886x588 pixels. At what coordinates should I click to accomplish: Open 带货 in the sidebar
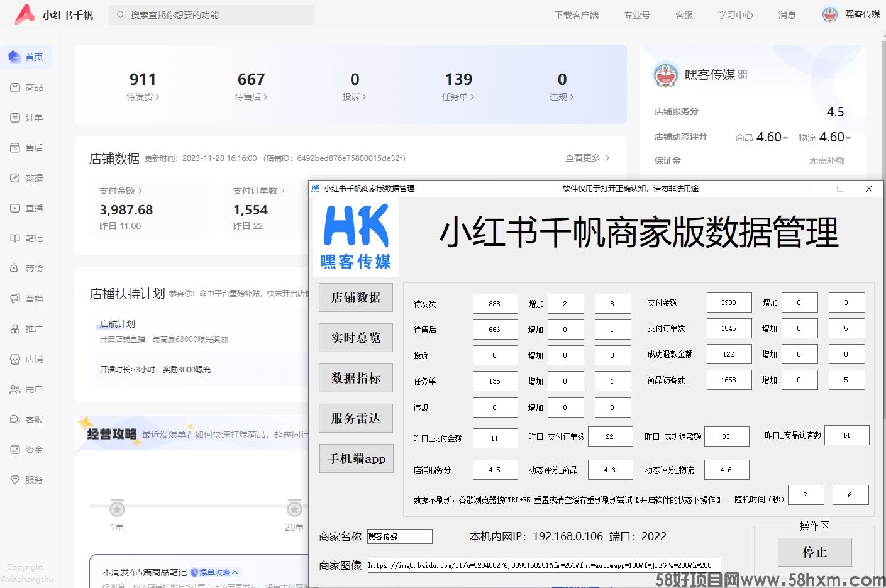click(x=26, y=269)
